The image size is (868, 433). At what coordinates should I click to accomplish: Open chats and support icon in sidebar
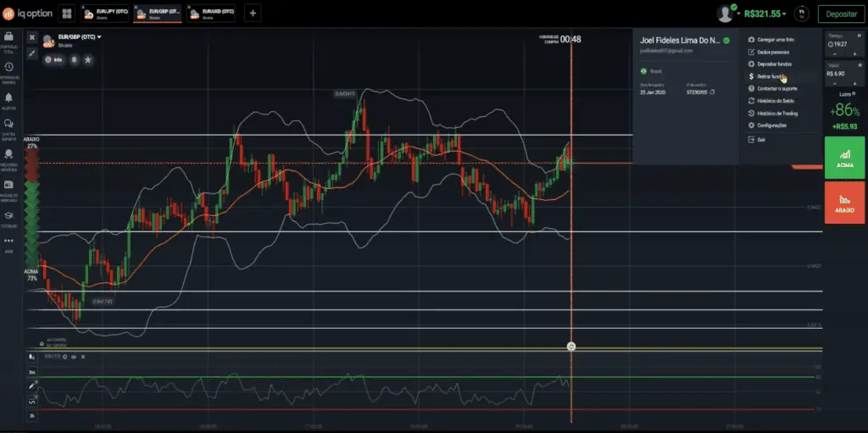click(8, 124)
